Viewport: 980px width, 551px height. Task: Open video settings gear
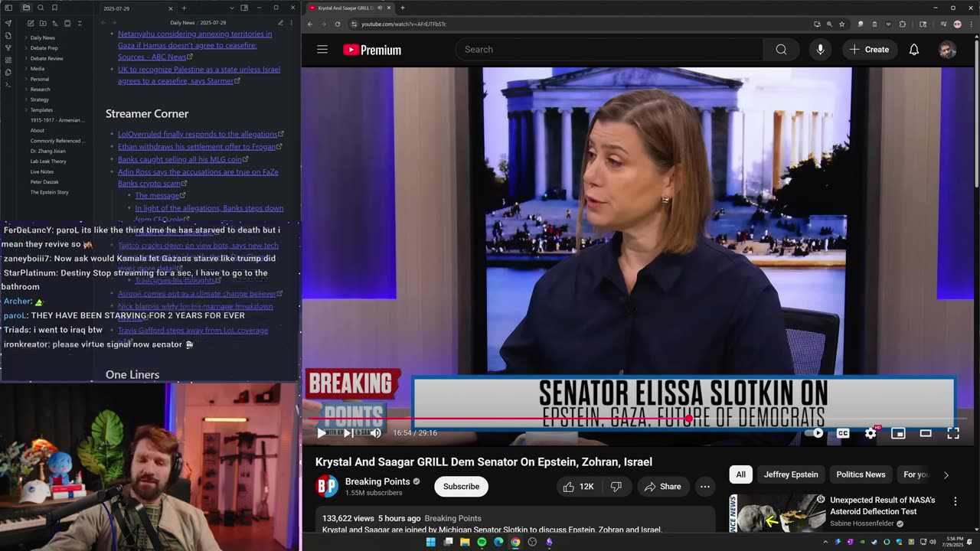(x=871, y=433)
